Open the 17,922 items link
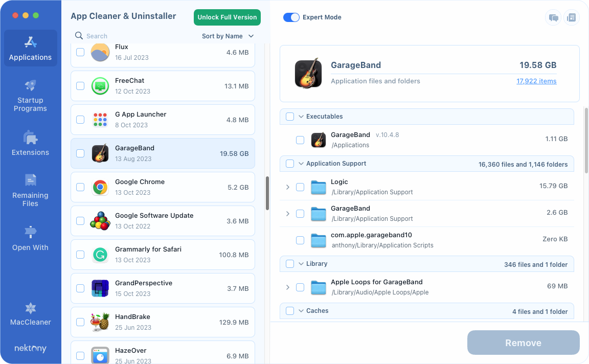This screenshot has width=589, height=364. pyautogui.click(x=536, y=81)
